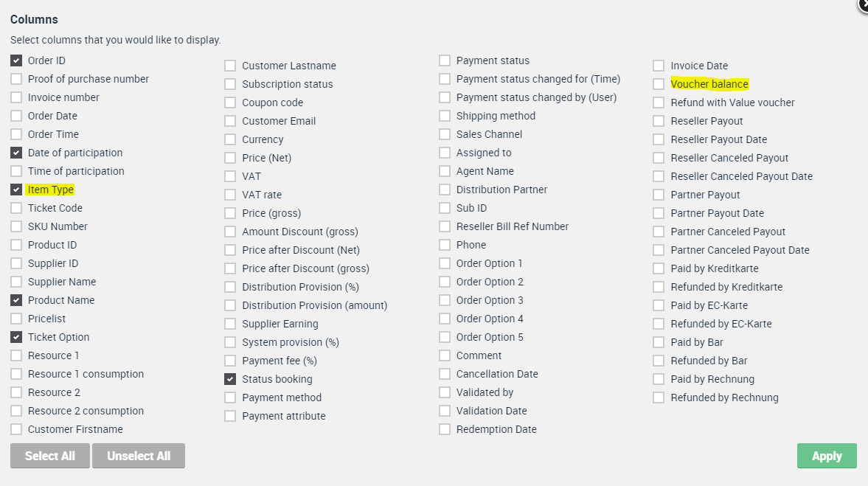The width and height of the screenshot is (868, 486).
Task: Select the Customer Firstname checkbox
Action: [x=16, y=429]
